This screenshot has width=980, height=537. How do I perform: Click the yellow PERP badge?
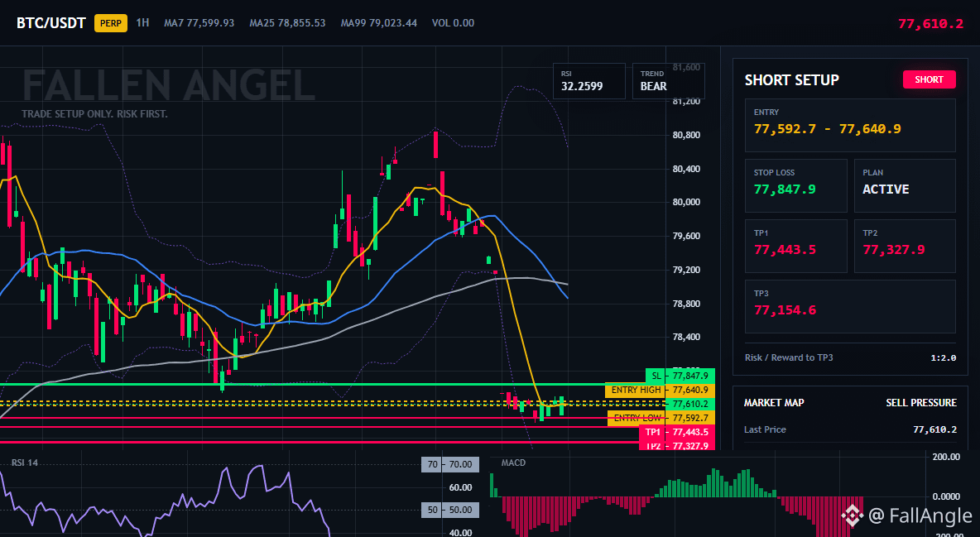point(111,23)
